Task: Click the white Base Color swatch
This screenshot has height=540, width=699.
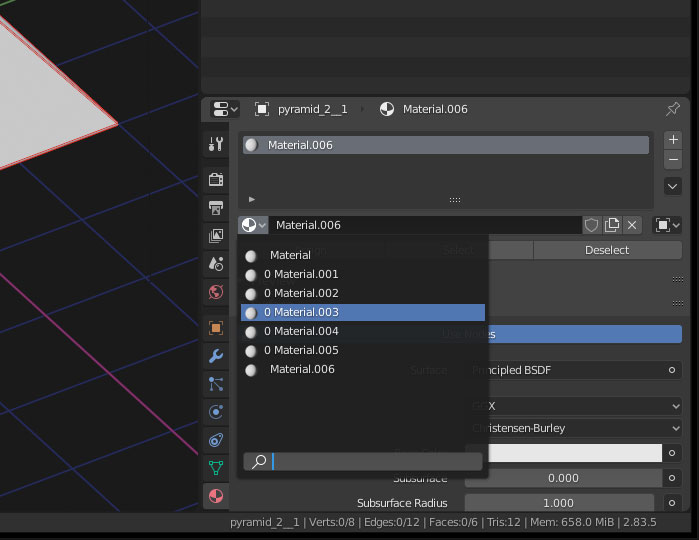Action: (x=575, y=453)
